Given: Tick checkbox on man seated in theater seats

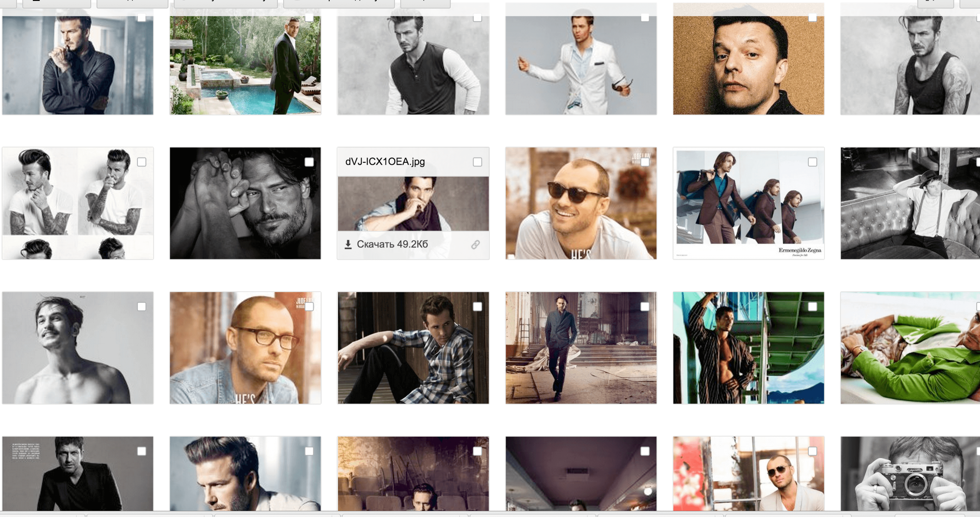Looking at the screenshot, I should click(477, 451).
